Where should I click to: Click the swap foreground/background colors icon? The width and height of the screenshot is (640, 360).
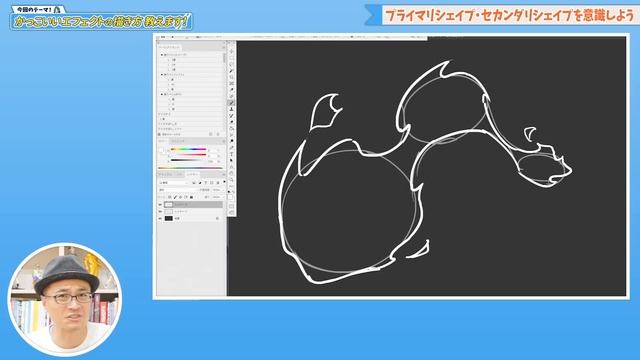click(x=233, y=192)
